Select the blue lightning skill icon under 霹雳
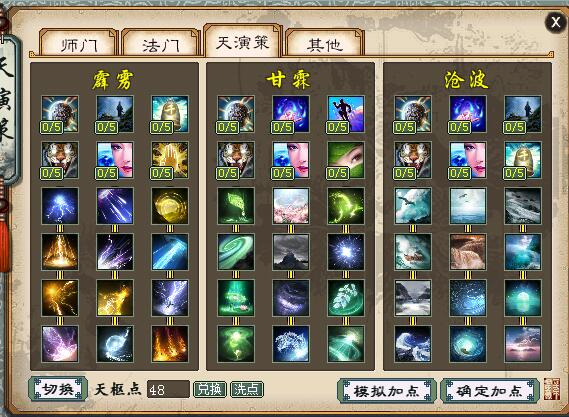Screen dimensions: 569x417 tap(60, 206)
